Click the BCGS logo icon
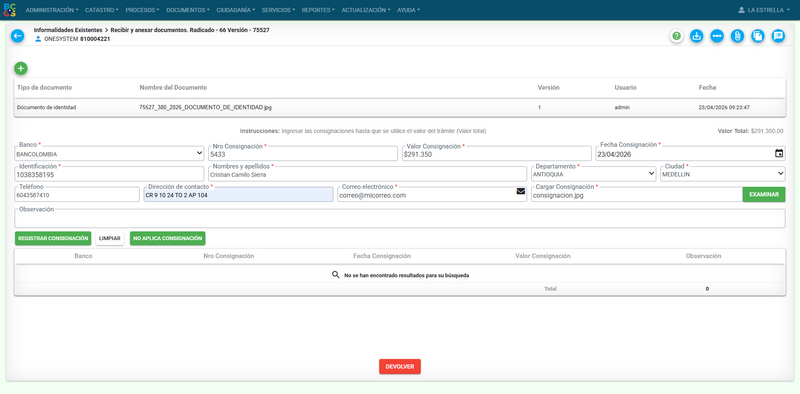800x394 pixels. click(x=9, y=10)
